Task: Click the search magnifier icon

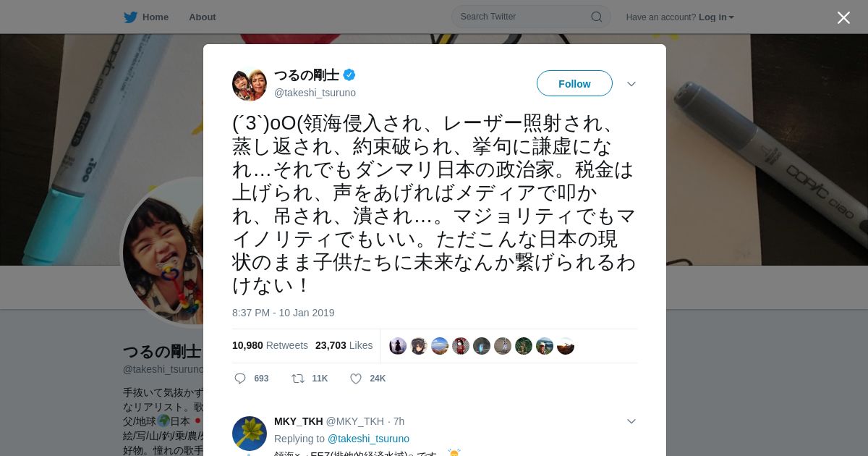Action: coord(597,17)
